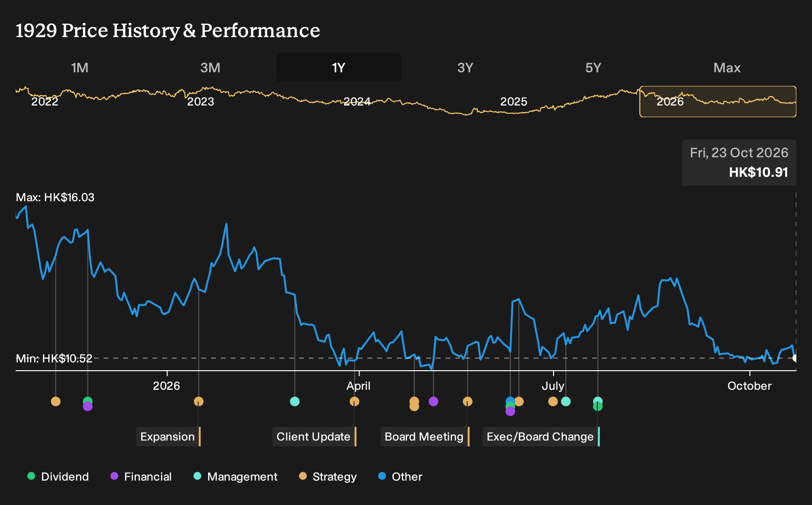This screenshot has width=812, height=505.
Task: Click the Strategy marker beneath April label
Action: pyautogui.click(x=354, y=401)
